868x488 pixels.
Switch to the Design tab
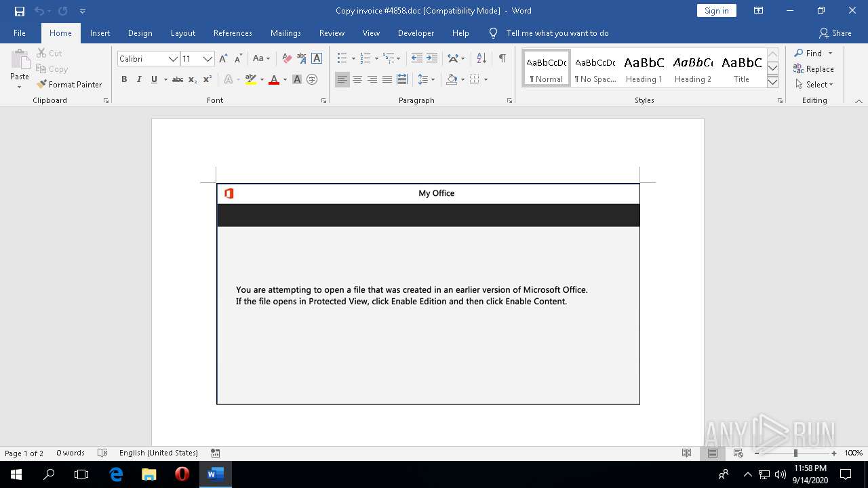[x=140, y=33]
